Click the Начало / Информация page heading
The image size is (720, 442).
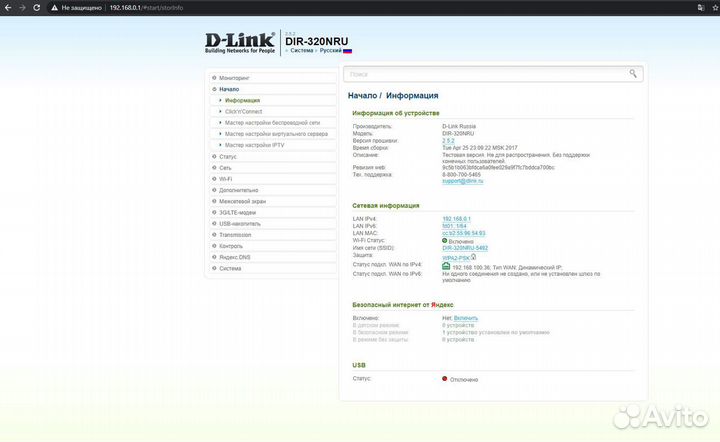(x=393, y=95)
